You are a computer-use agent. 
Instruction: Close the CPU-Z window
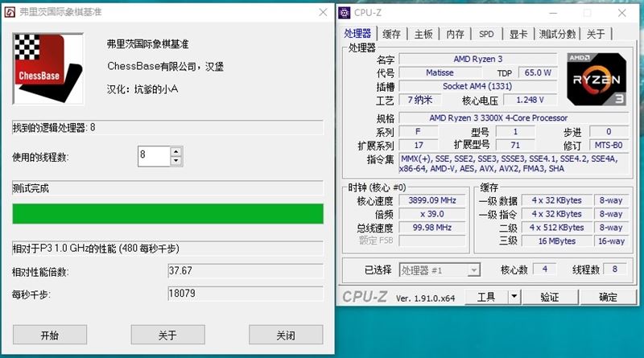coord(621,13)
